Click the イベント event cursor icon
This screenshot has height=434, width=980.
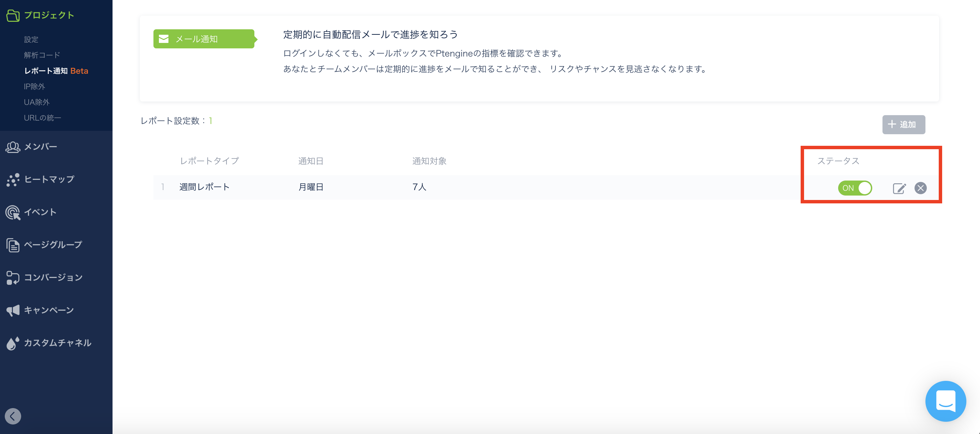[x=13, y=213]
